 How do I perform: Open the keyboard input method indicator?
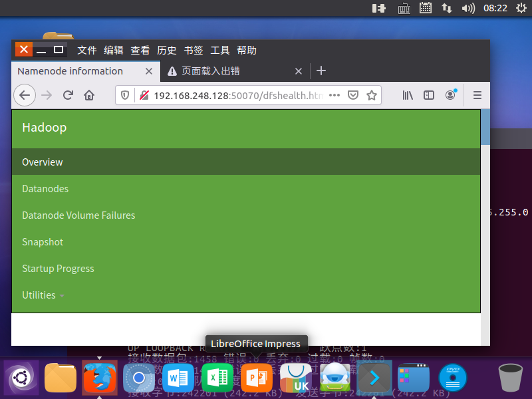click(404, 8)
